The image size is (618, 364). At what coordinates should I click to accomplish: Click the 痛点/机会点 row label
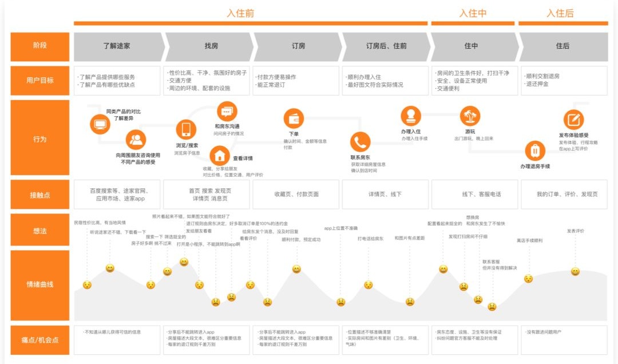[x=39, y=341]
